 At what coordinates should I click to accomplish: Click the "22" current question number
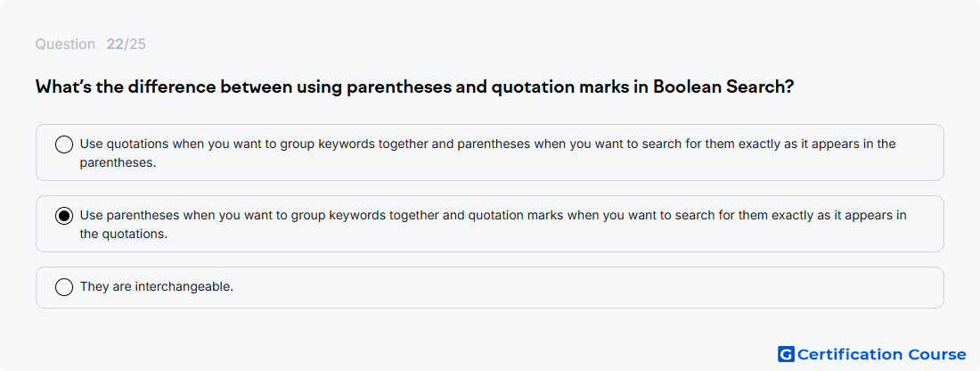point(114,45)
